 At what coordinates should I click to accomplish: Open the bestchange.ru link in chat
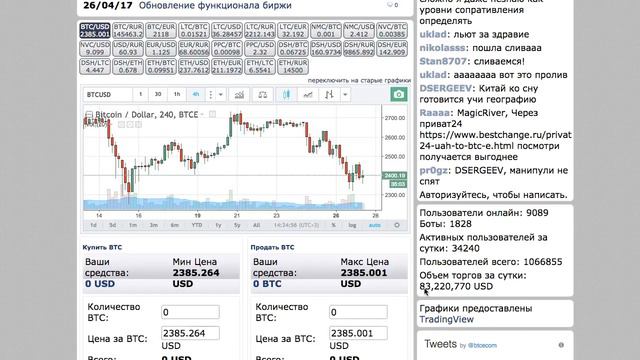(496, 140)
